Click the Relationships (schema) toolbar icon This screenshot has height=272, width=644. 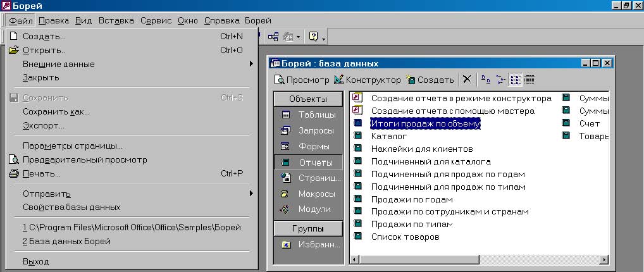tap(273, 37)
